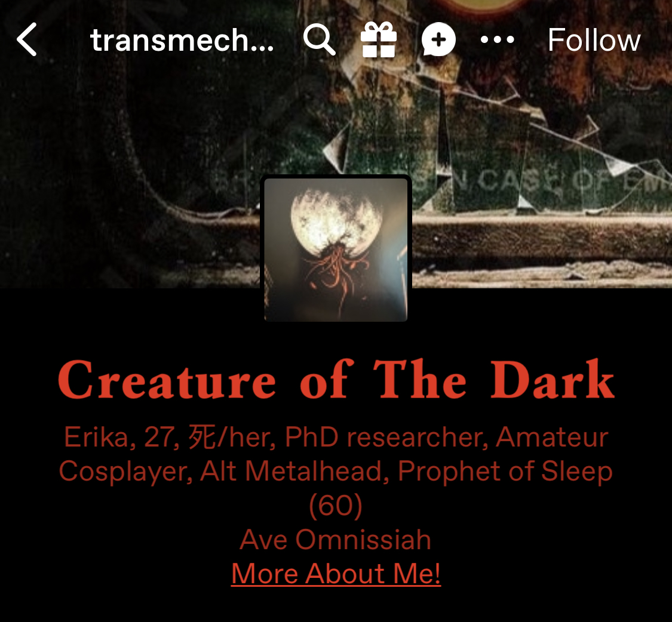Open the moon avatar profile picture
Viewport: 672px width, 622px height.
tap(336, 250)
